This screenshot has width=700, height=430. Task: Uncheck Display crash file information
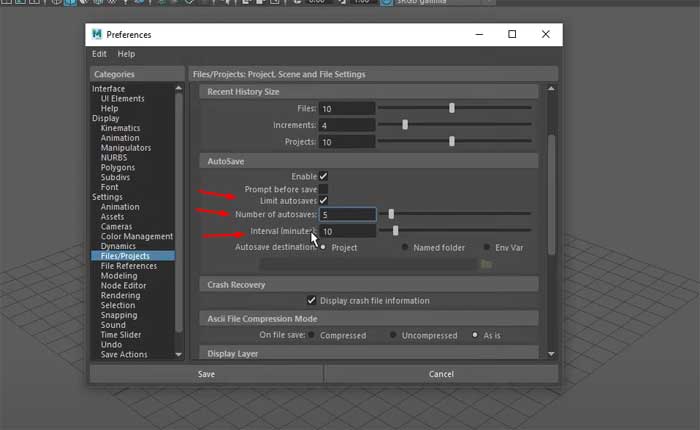[312, 300]
